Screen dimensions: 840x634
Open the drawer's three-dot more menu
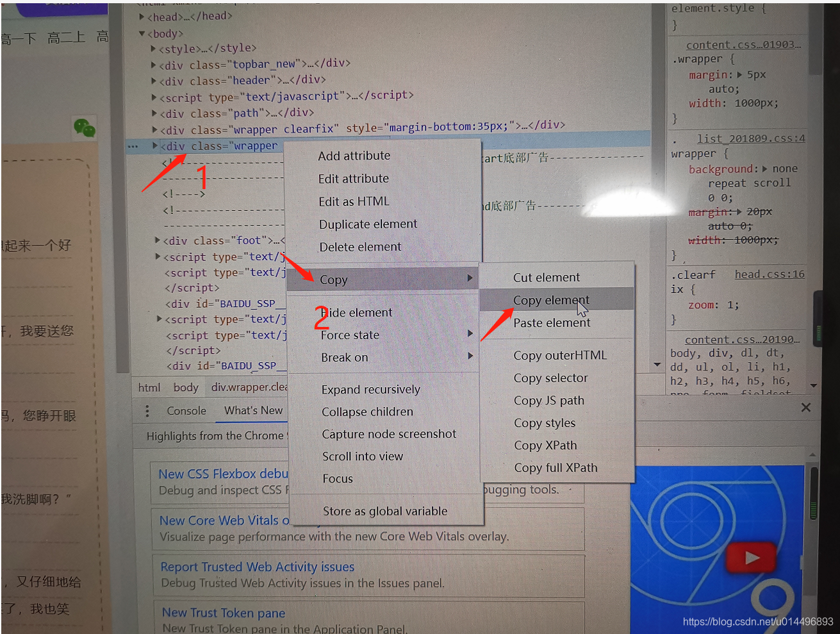pyautogui.click(x=147, y=411)
